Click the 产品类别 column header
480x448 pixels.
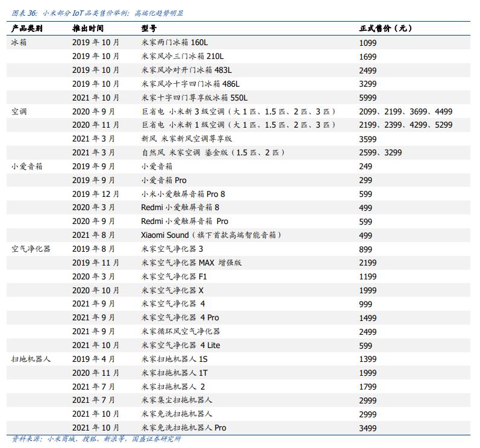(26, 28)
